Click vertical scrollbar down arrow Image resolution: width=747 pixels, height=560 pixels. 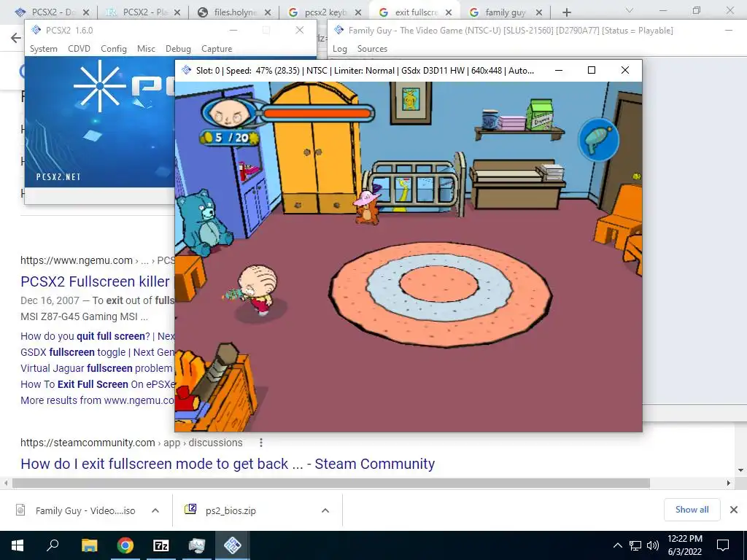pos(741,470)
